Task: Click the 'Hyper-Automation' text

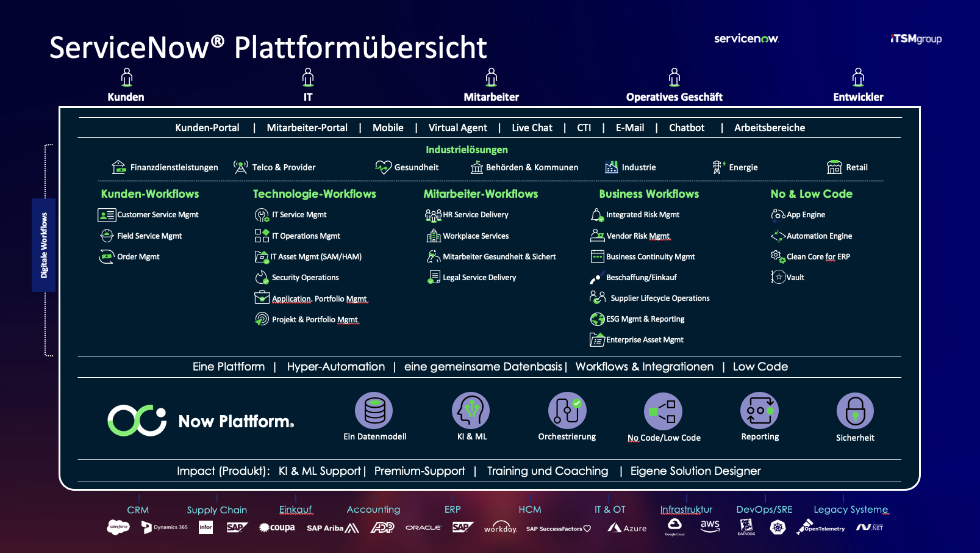Action: click(x=336, y=366)
